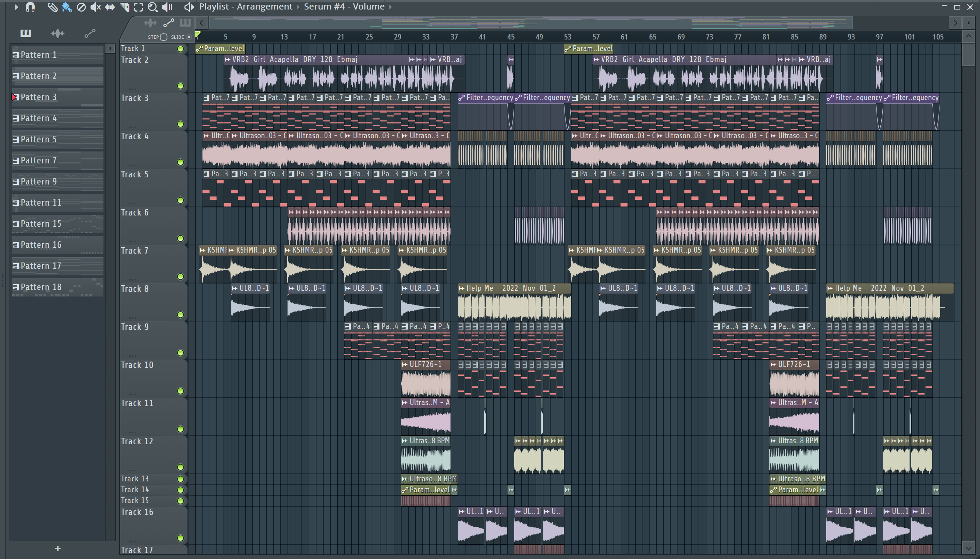The height and width of the screenshot is (559, 980).
Task: Select Pattern 16 in the picker
Action: pos(58,245)
